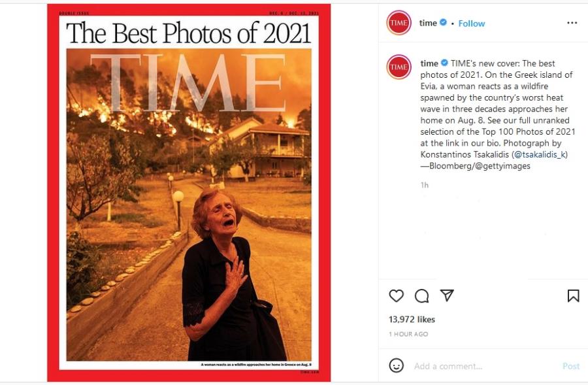Screen dimensions: 588x385
Task: Click verified badge next to caption username
Action: [444, 63]
